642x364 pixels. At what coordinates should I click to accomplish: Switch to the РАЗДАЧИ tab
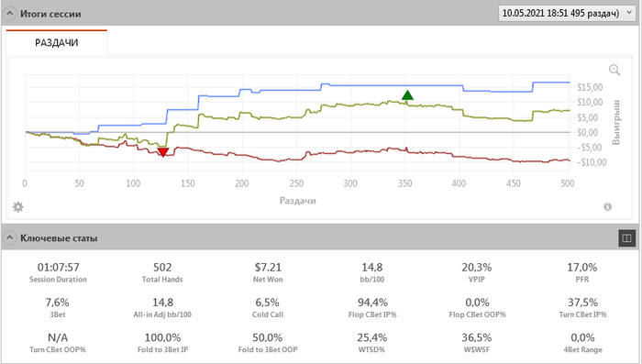[x=57, y=42]
